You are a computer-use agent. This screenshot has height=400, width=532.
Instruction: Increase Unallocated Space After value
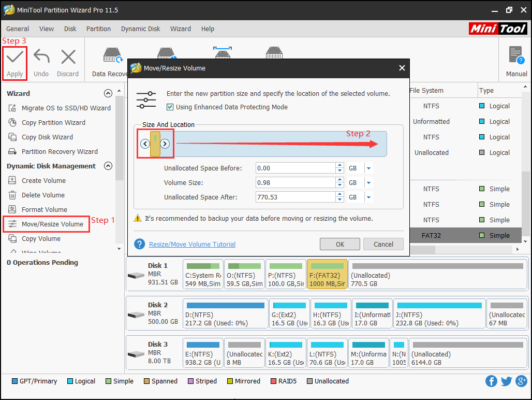click(x=339, y=195)
